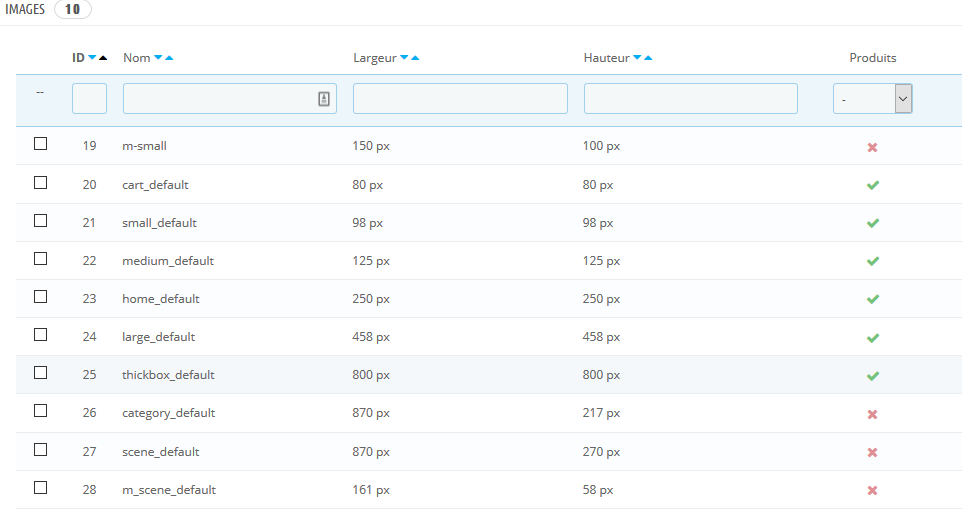Select the m_scene_default name cell
The height and width of the screenshot is (524, 962).
(169, 490)
